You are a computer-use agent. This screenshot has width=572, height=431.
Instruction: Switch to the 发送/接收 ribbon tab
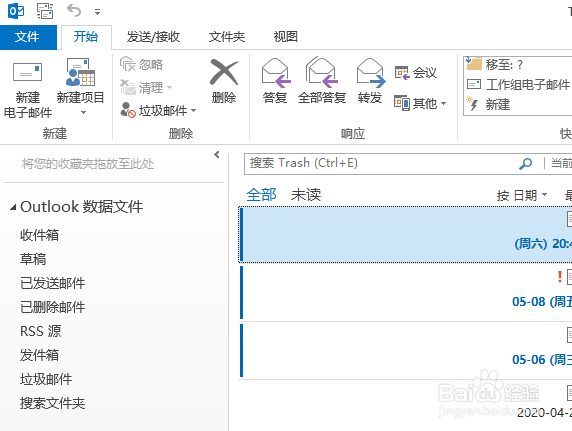[153, 37]
